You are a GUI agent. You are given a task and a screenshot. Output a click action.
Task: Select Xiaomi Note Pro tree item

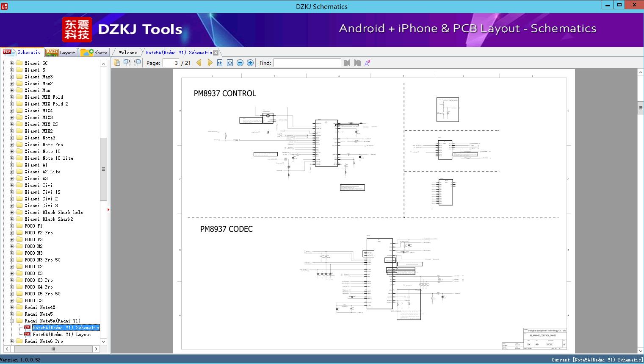44,144
